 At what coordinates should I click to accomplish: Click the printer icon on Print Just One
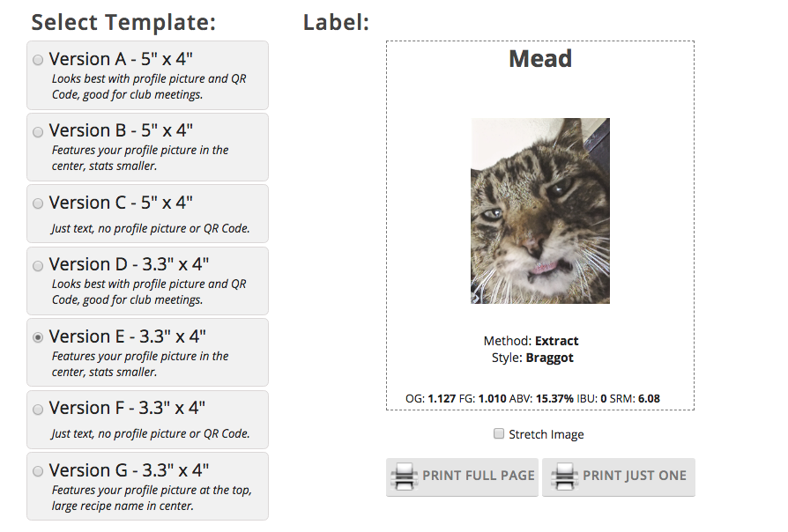564,477
